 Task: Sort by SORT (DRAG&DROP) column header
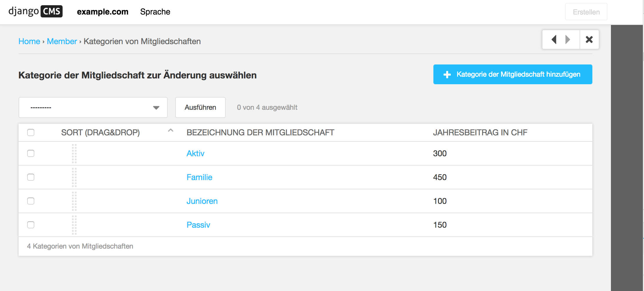tap(100, 132)
